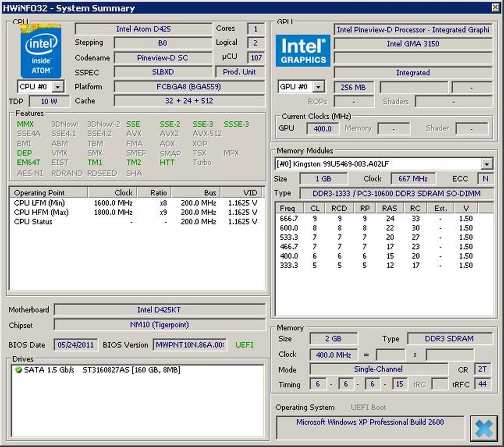Viewport: 504px width, 447px height.
Task: Click the Intel Inside Atom logo
Action: click(x=41, y=51)
